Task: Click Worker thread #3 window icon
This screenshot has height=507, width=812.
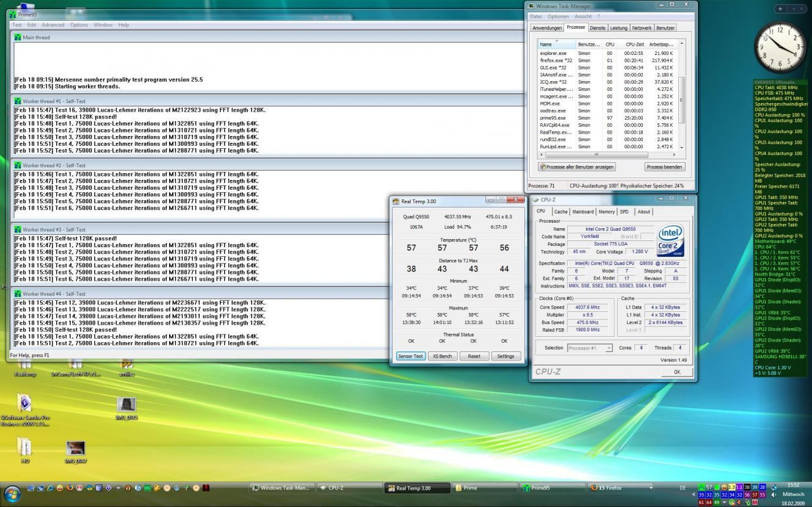Action: pyautogui.click(x=18, y=229)
